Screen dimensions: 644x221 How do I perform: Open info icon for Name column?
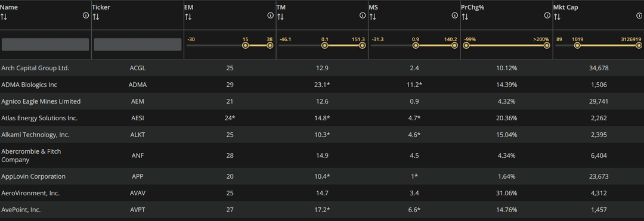[86, 15]
